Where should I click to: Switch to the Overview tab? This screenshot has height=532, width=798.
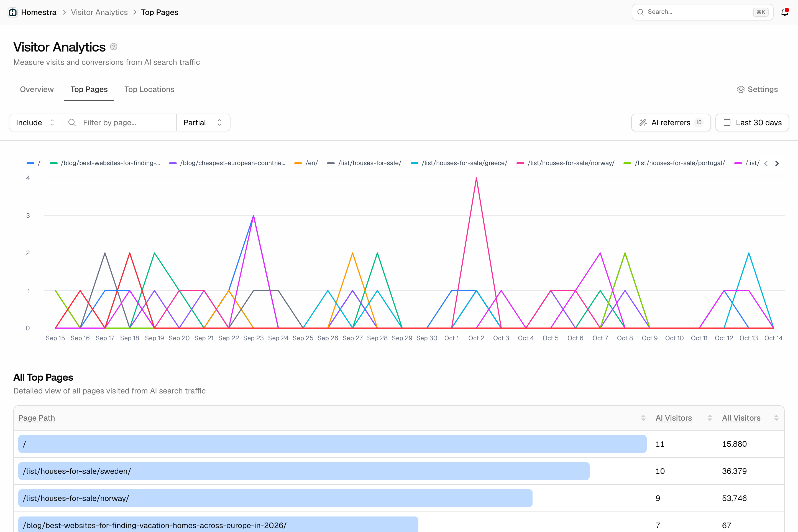click(37, 89)
